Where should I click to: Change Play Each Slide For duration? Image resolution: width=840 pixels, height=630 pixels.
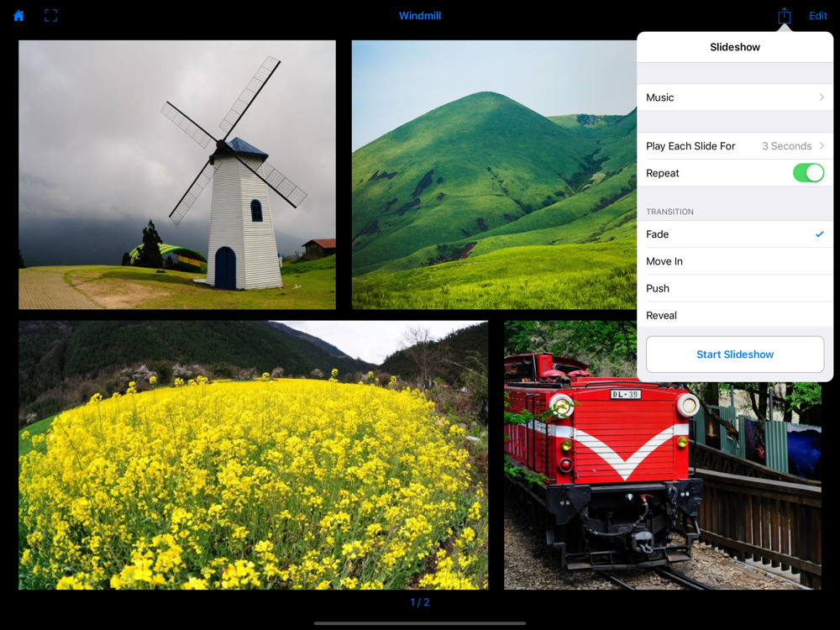coord(734,145)
